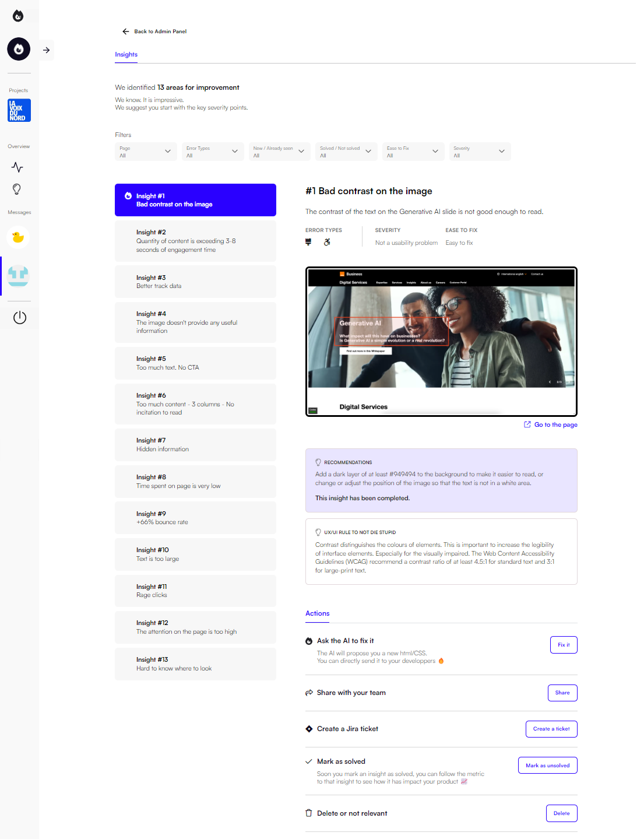Screen dimensions: 644x839
Task: Open the New / Already seen filter dropdown
Action: pos(279,152)
